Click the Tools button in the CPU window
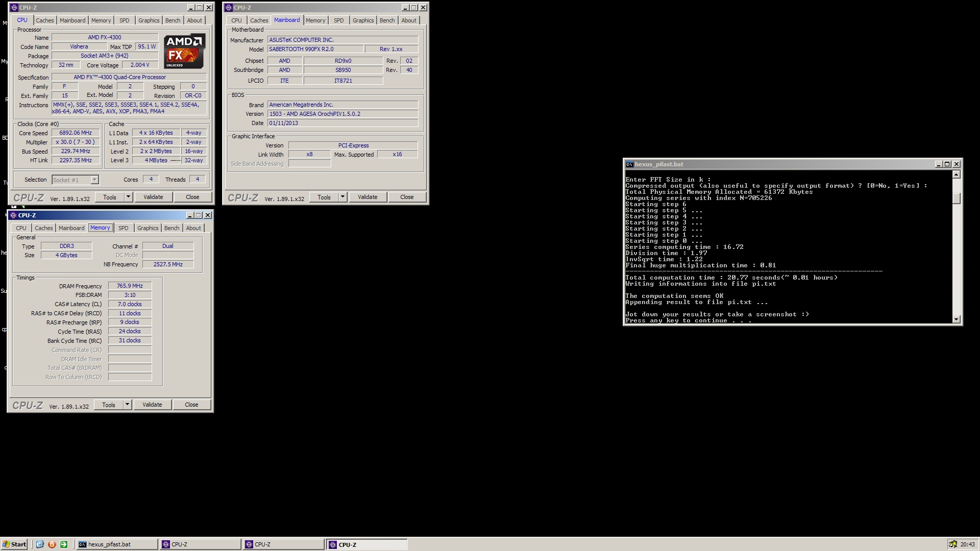 click(110, 197)
